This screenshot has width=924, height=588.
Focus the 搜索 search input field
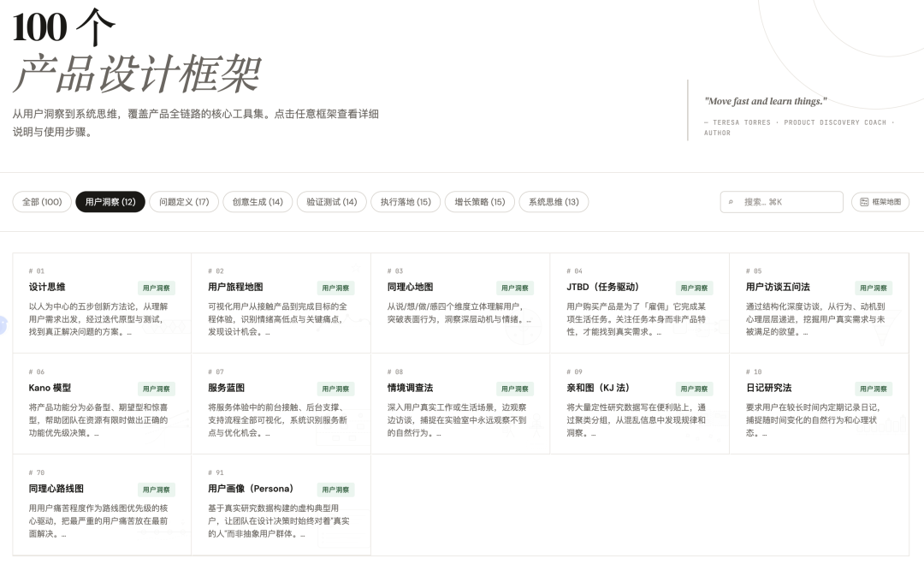[x=787, y=202]
